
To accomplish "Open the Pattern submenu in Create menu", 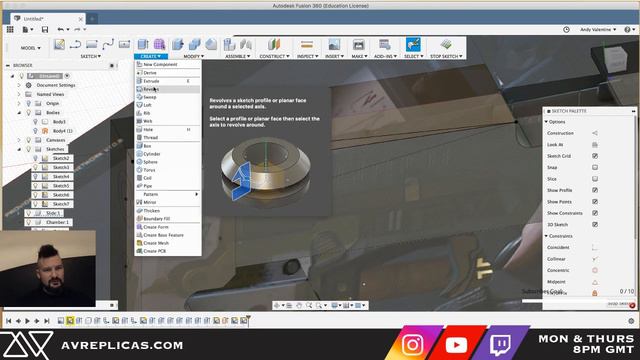I will pyautogui.click(x=168, y=194).
